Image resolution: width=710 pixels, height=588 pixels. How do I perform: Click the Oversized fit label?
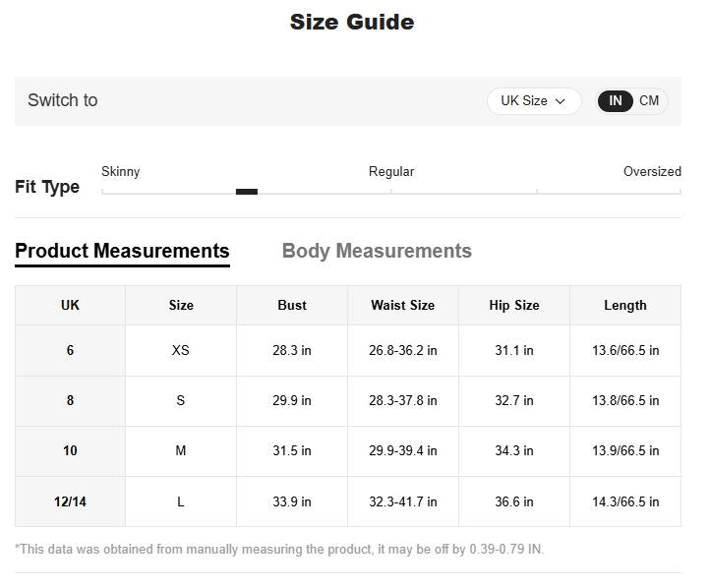pyautogui.click(x=652, y=171)
